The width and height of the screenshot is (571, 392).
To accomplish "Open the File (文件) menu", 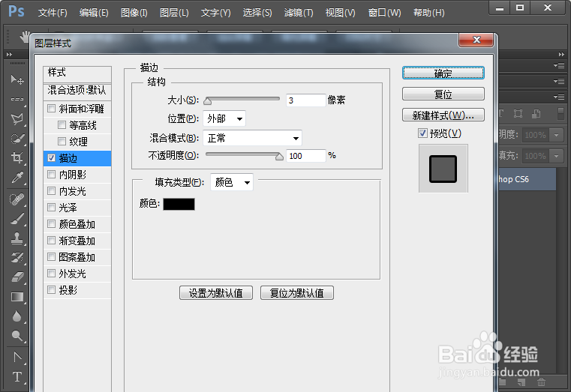I will click(x=53, y=13).
